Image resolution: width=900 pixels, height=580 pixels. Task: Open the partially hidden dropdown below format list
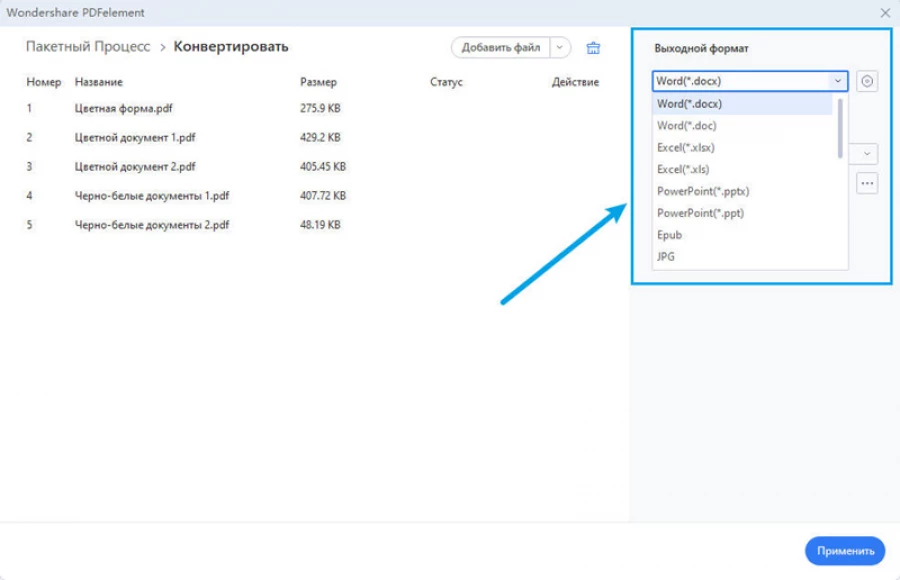[864, 154]
